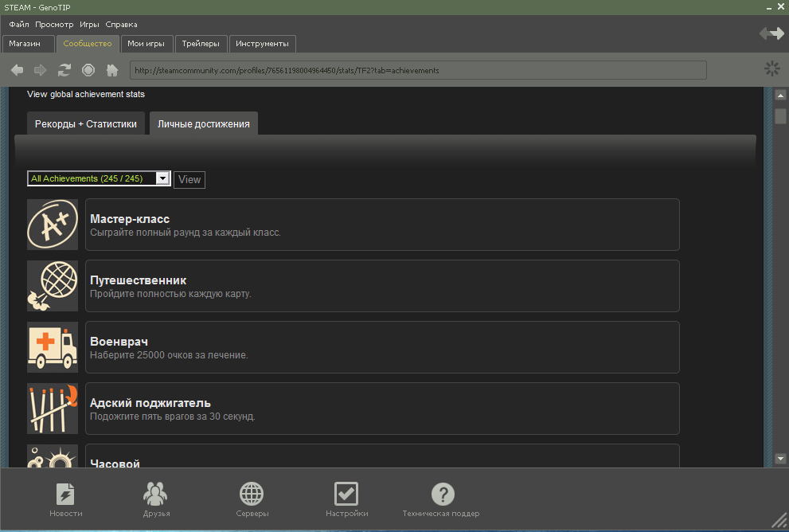The width and height of the screenshot is (789, 532).
Task: Click the View button
Action: pyautogui.click(x=189, y=180)
